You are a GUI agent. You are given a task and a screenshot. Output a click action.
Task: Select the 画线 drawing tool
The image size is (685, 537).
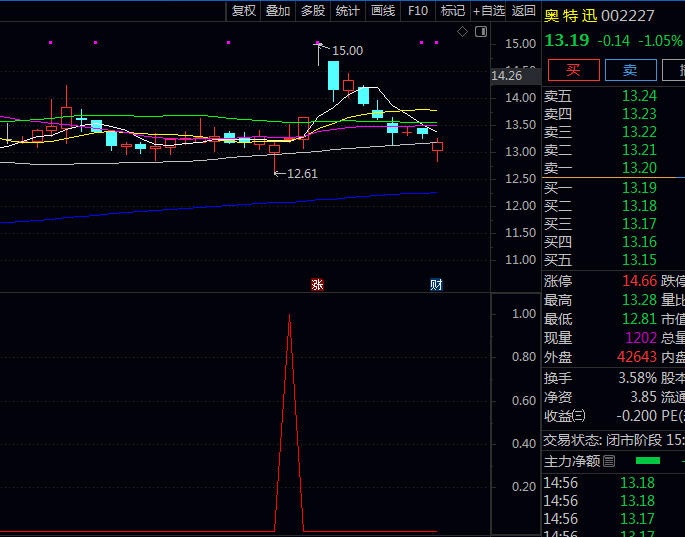coord(383,11)
